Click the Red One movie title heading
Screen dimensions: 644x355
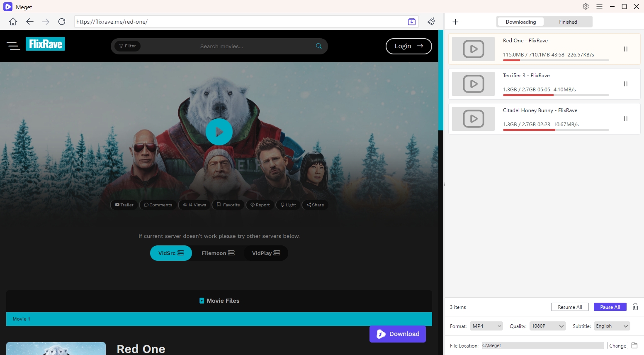point(141,349)
